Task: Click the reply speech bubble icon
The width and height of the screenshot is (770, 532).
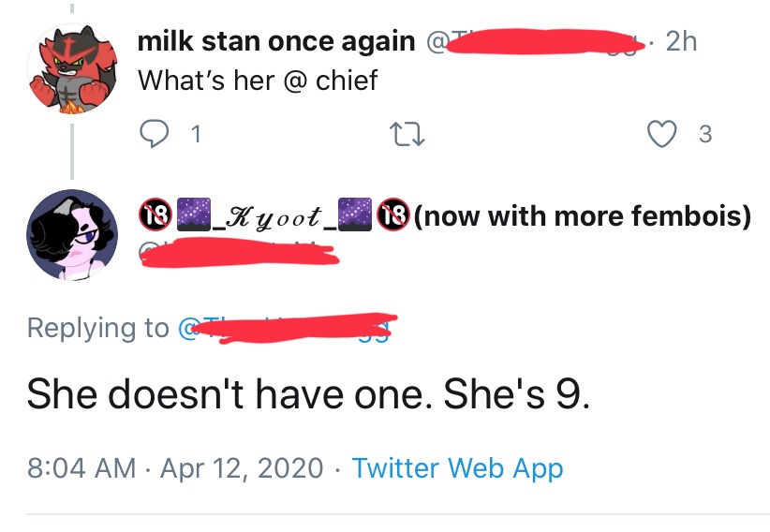Action: [154, 135]
